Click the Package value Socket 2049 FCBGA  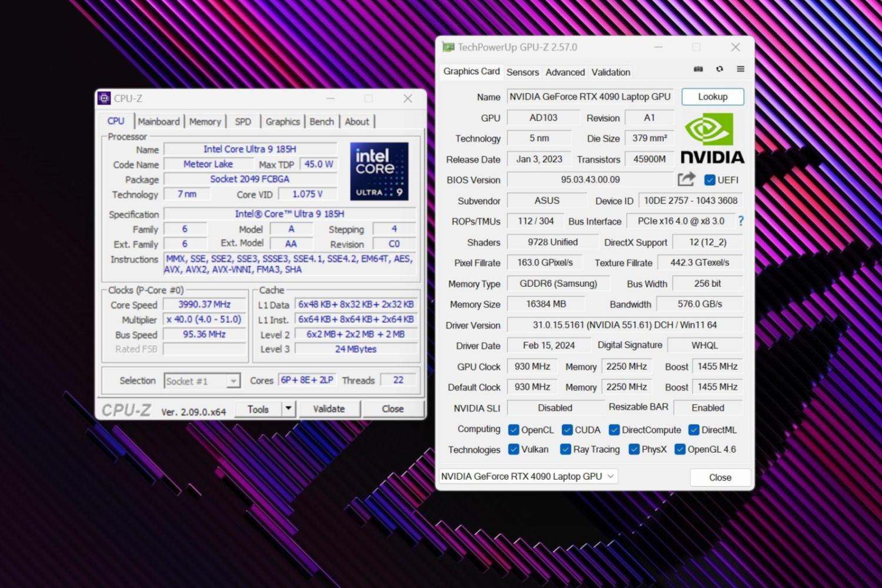tap(250, 179)
